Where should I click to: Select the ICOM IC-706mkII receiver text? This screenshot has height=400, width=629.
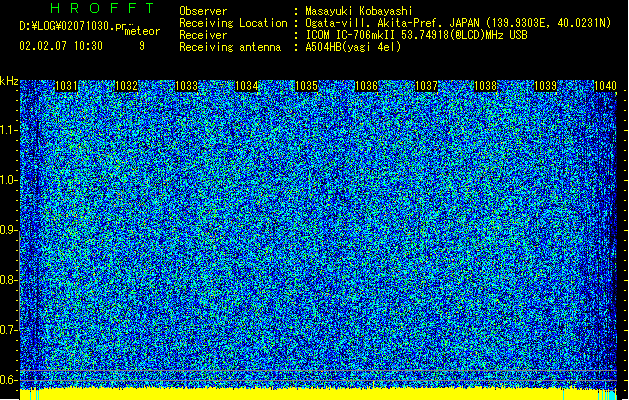coord(416,35)
